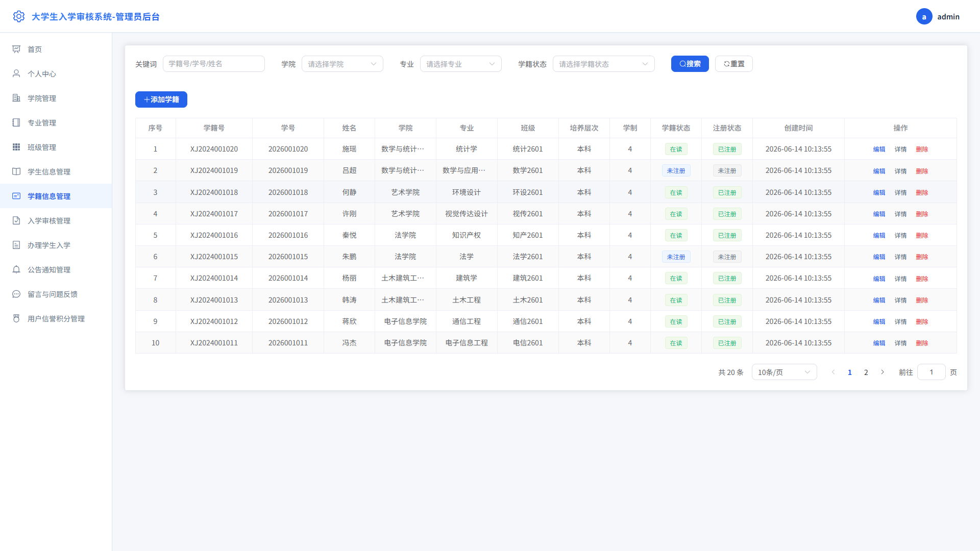Click 删除 for student 施瑶

pos(922,149)
